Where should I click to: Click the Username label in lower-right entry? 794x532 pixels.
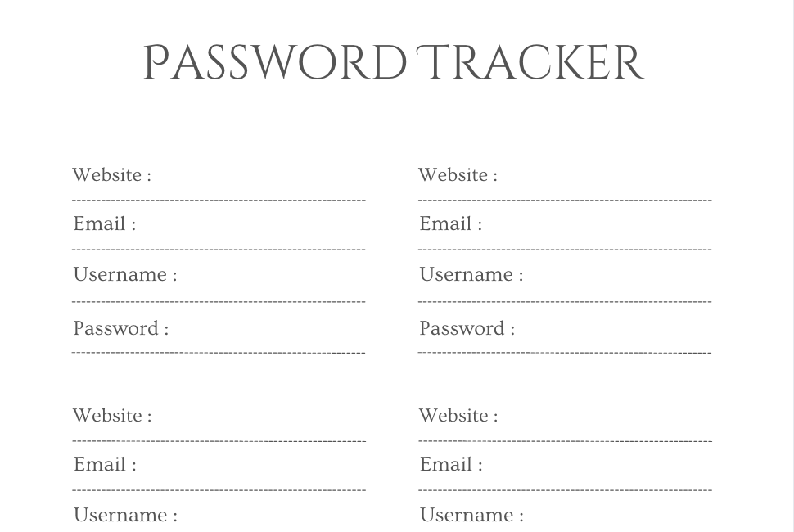click(x=472, y=516)
